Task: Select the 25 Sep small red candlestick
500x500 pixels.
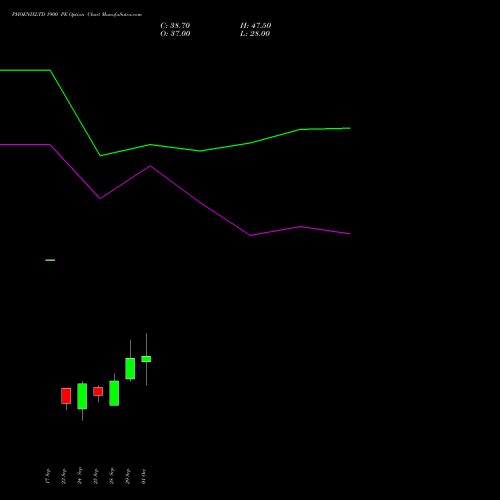Action: (98, 391)
